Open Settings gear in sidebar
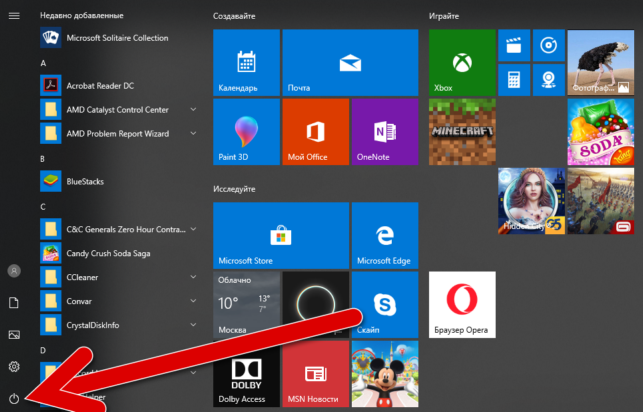 tap(14, 366)
